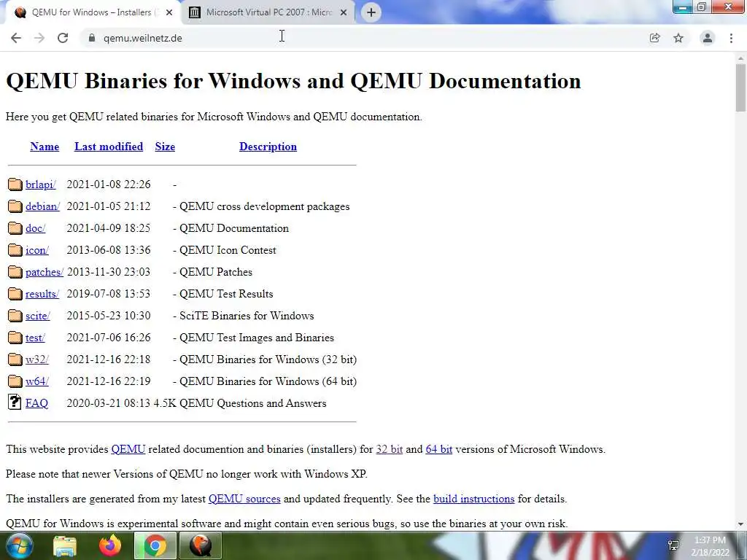747x560 pixels.
Task: Click the page's vertical scrollbar thumb
Action: point(740,87)
